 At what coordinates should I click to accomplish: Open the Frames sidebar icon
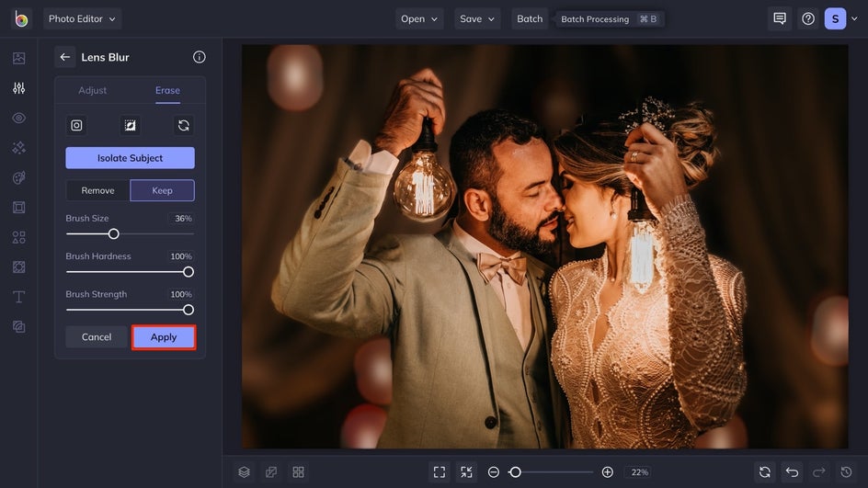point(18,208)
